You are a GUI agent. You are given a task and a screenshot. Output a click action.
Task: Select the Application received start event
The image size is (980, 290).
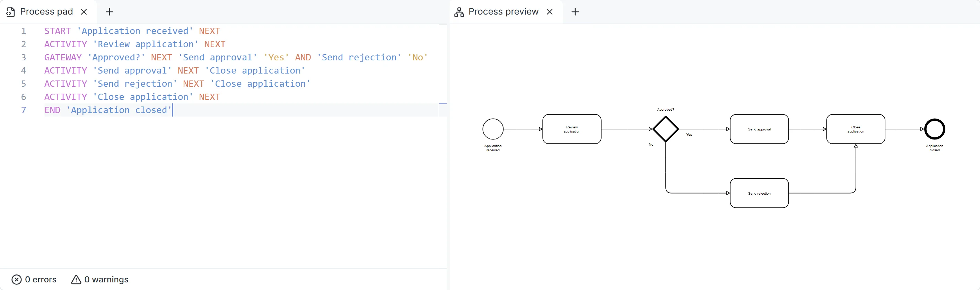tap(493, 129)
